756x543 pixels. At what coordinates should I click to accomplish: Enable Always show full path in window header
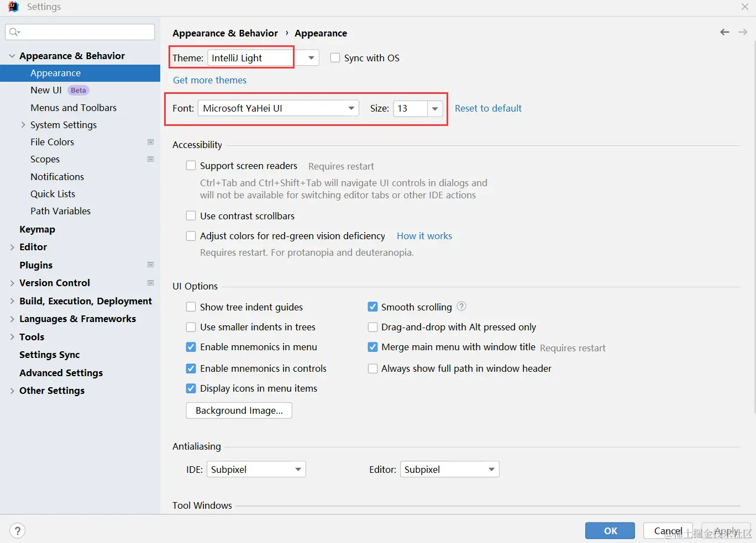(372, 368)
